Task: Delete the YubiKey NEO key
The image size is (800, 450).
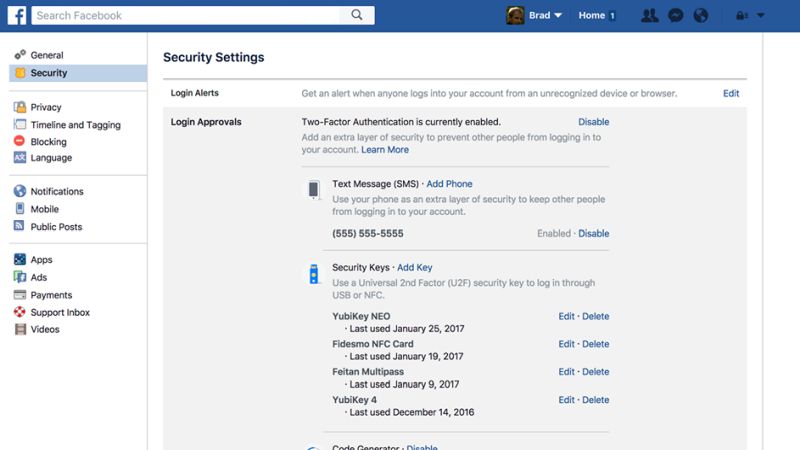Action: point(595,316)
